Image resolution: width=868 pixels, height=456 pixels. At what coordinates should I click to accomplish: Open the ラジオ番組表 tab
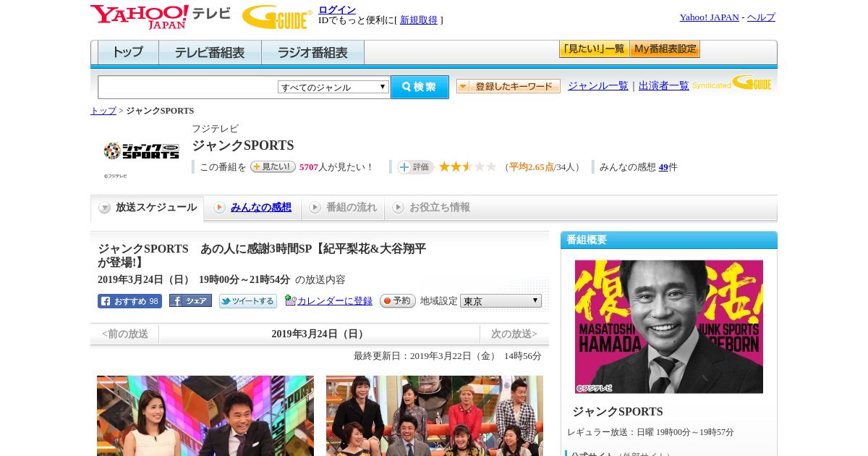coord(312,53)
